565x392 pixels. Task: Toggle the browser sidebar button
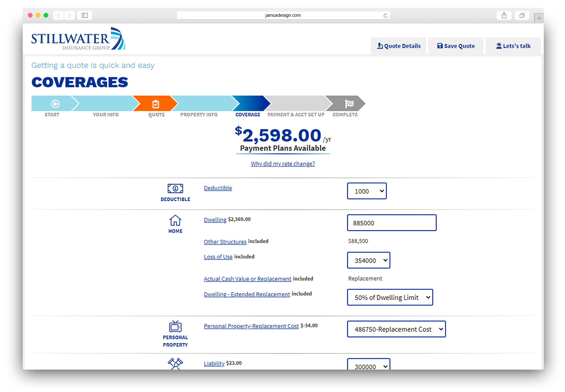point(85,15)
